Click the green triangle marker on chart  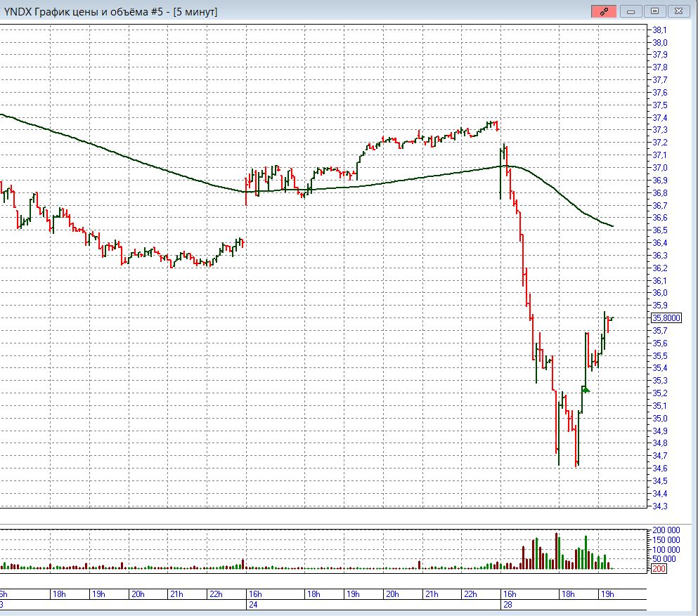(x=586, y=389)
